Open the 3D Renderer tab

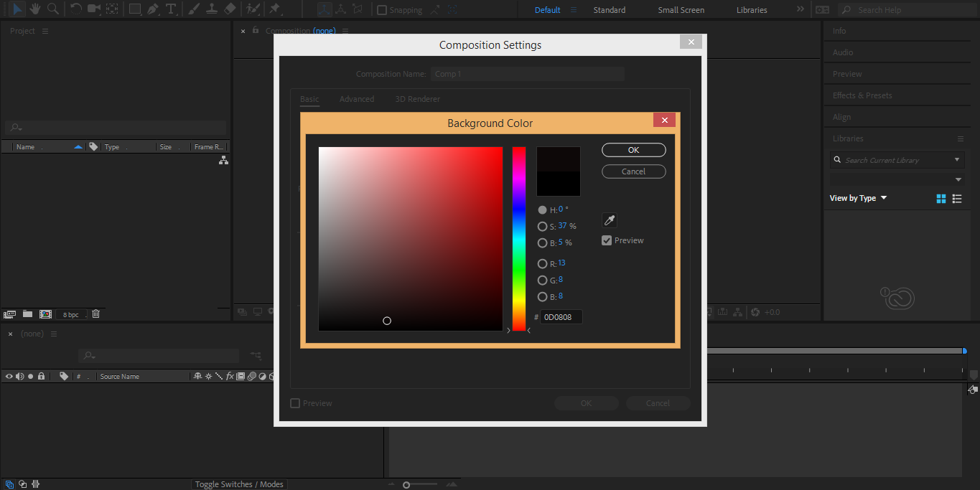pyautogui.click(x=418, y=99)
